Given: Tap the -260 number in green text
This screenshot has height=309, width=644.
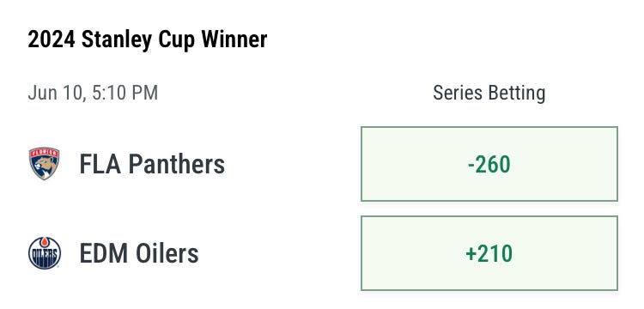Looking at the screenshot, I should coord(489,165).
